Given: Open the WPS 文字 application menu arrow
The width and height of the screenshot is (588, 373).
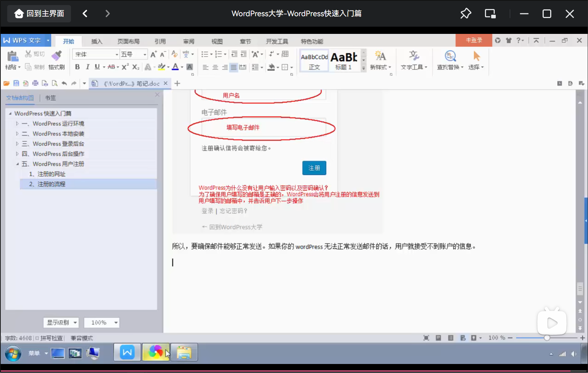Looking at the screenshot, I should tap(48, 40).
